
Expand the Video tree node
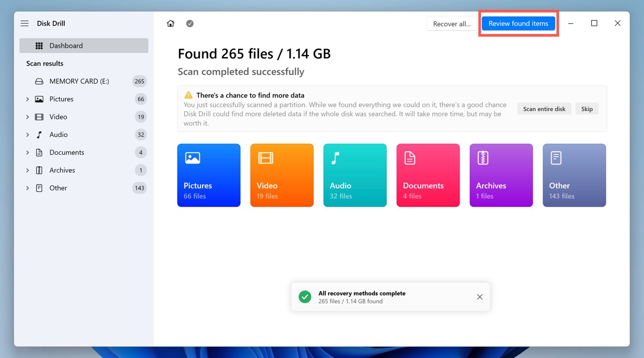(27, 117)
